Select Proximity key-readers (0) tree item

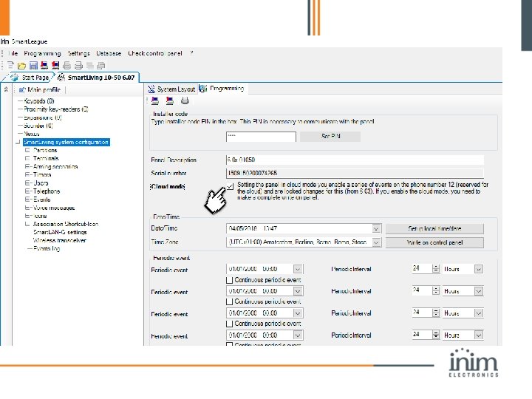(x=55, y=109)
